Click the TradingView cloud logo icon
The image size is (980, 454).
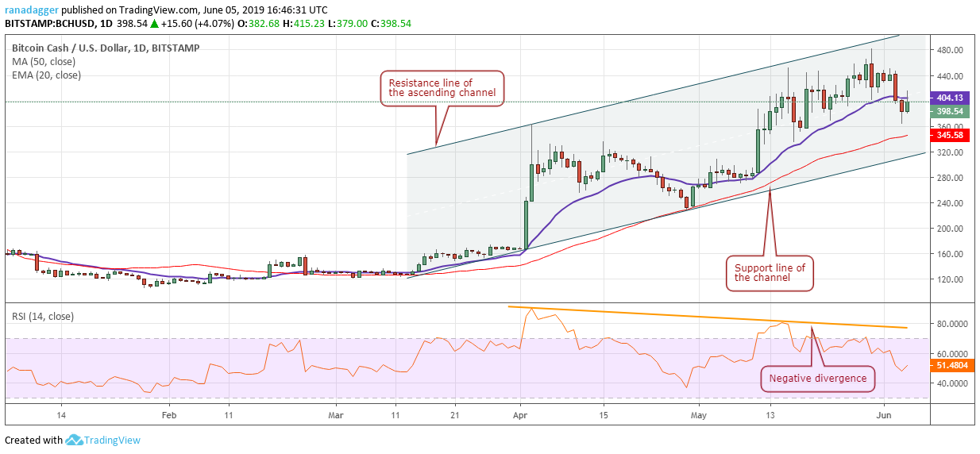(75, 440)
